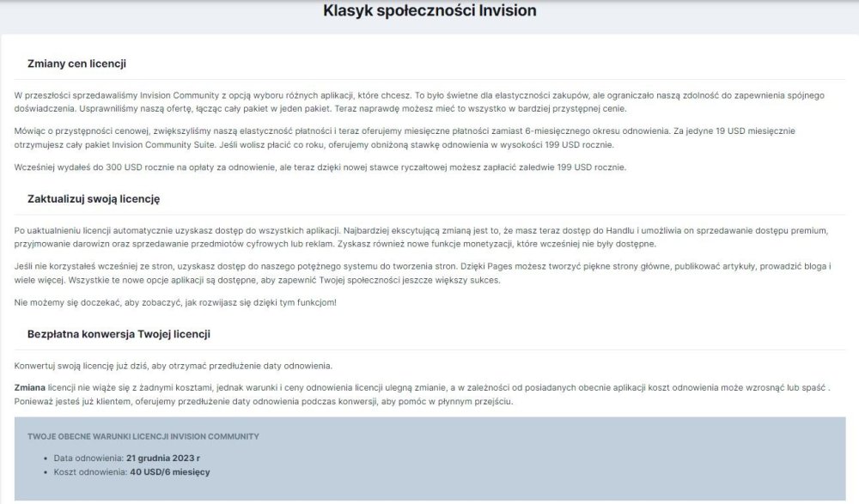
Task: Click the heading "Zaktualizuj swoją licencję"
Action: (x=94, y=199)
